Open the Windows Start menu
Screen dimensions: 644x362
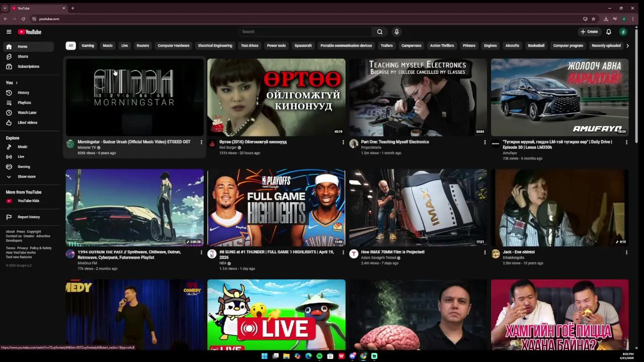tap(264, 356)
